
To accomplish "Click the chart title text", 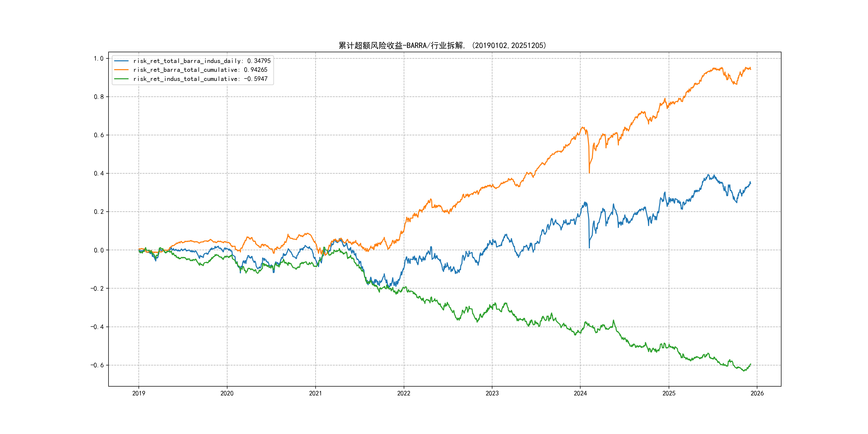I will (x=442, y=46).
